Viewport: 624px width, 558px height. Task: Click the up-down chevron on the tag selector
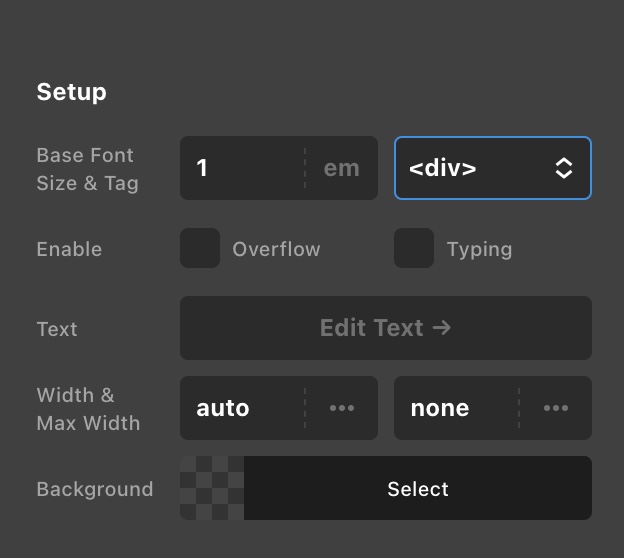pyautogui.click(x=564, y=168)
